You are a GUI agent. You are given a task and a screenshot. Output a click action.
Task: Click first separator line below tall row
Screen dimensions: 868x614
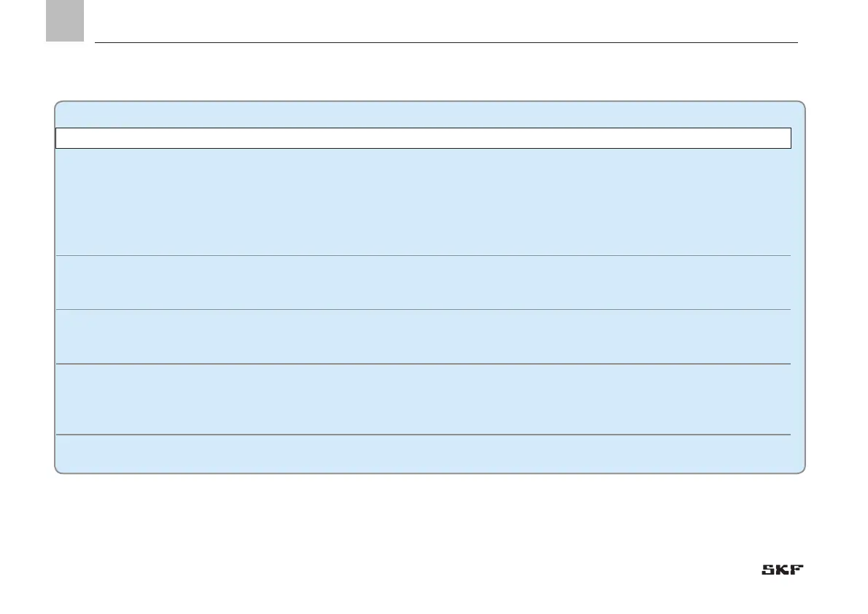point(424,256)
